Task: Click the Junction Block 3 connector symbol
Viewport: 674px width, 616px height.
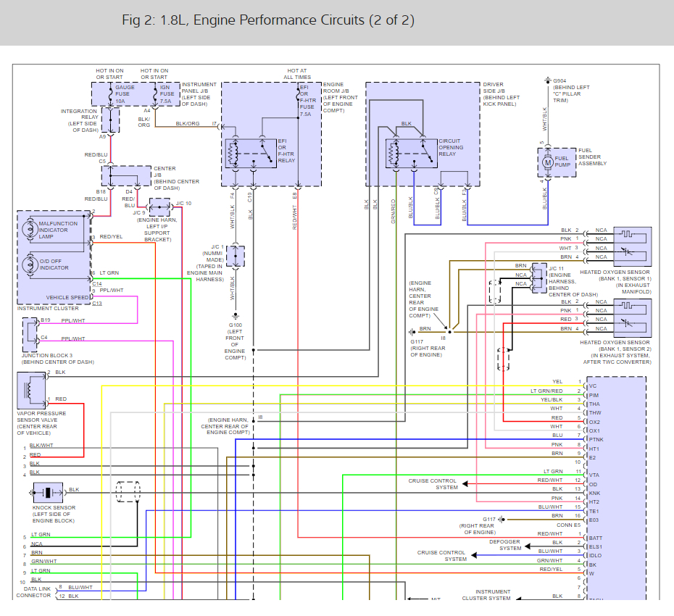Action: [x=30, y=336]
